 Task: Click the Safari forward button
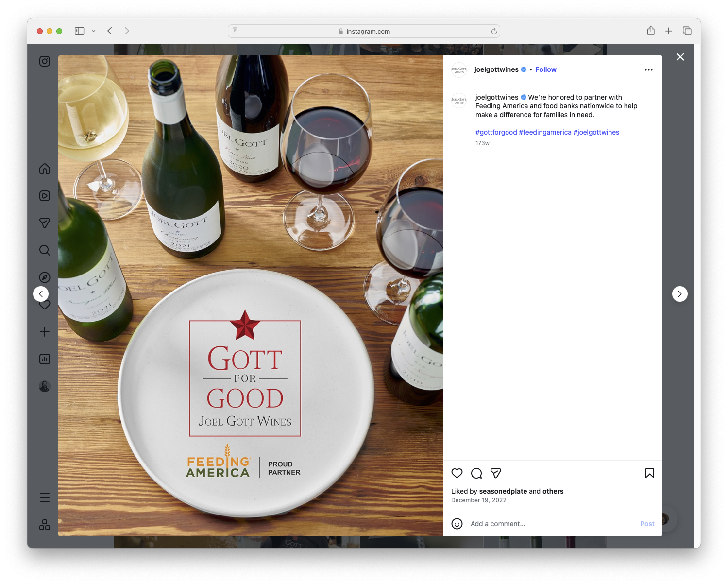(127, 31)
